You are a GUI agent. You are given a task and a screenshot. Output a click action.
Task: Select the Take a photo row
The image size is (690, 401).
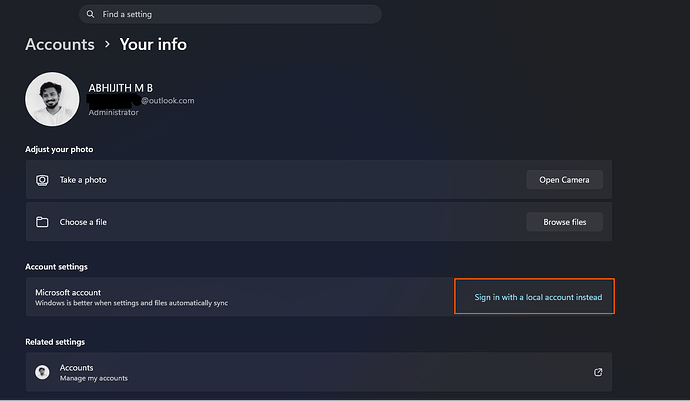tap(319, 180)
